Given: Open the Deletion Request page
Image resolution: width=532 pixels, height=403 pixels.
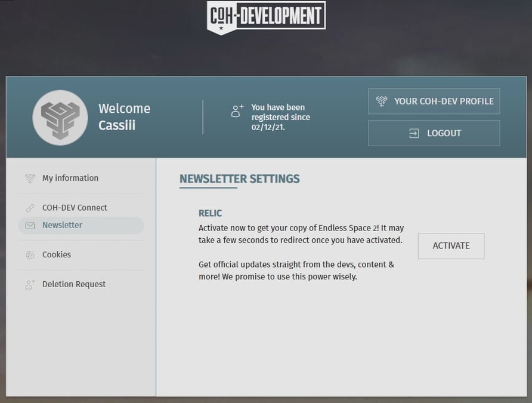Looking at the screenshot, I should 81,284.
